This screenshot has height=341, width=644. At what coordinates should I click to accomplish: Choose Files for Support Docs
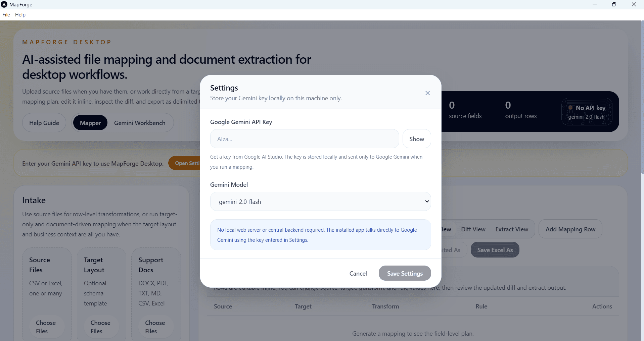point(155,327)
